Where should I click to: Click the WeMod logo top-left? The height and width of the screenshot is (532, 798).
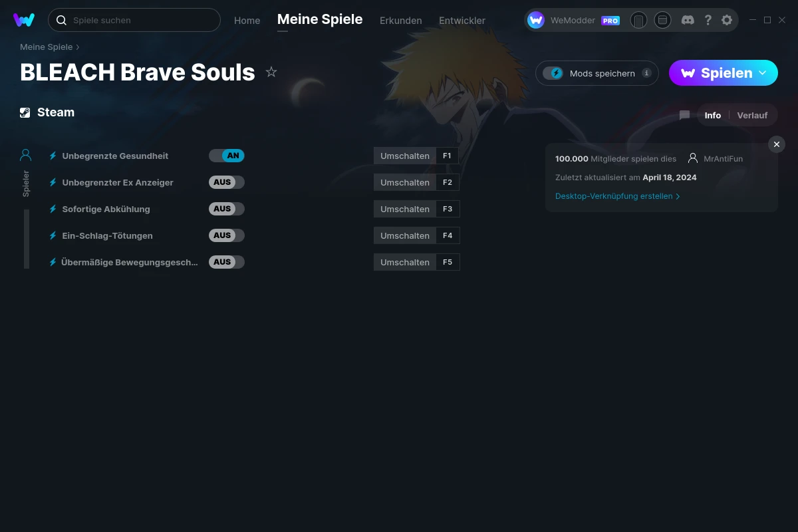pos(24,19)
